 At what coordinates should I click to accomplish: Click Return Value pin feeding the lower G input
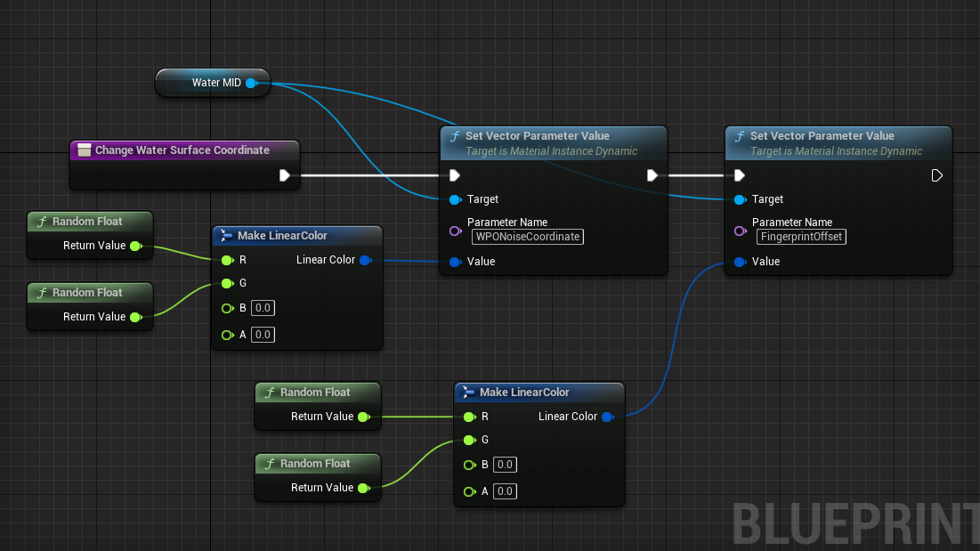pyautogui.click(x=364, y=488)
